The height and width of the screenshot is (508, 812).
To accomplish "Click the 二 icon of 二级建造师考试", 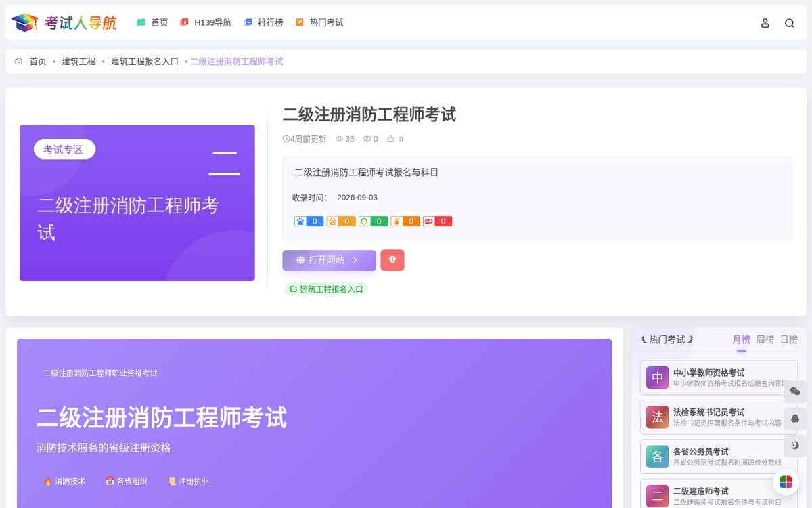I will click(657, 496).
